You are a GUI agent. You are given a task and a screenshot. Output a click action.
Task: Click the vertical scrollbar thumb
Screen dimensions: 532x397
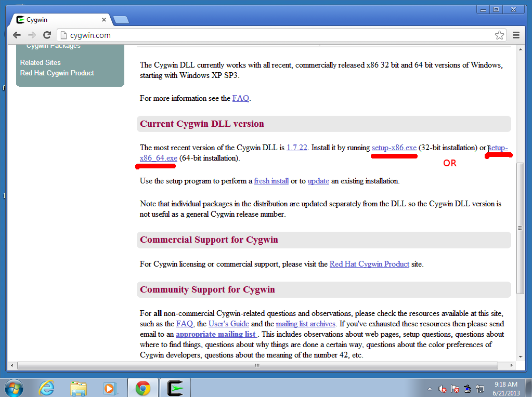520,228
